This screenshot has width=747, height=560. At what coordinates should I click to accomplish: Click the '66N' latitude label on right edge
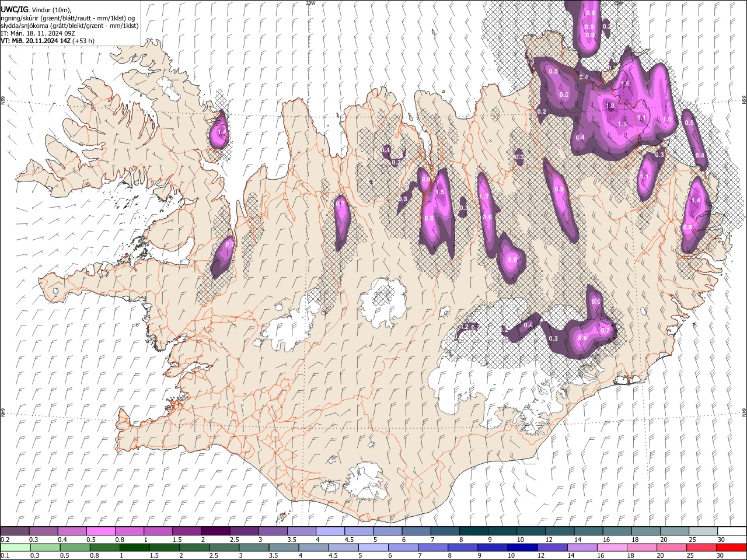click(x=744, y=100)
